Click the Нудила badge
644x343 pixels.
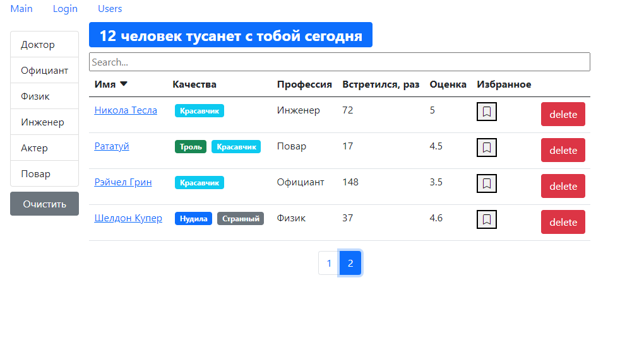(x=193, y=219)
